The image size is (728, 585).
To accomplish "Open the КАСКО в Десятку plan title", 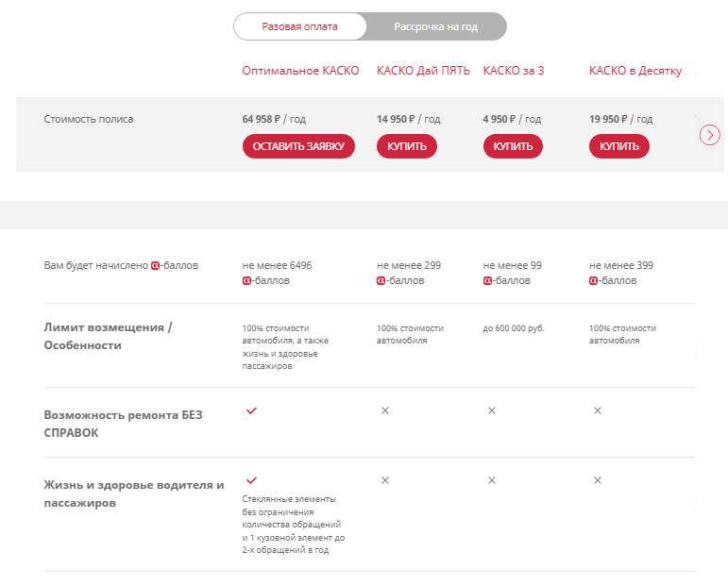I will coord(635,71).
